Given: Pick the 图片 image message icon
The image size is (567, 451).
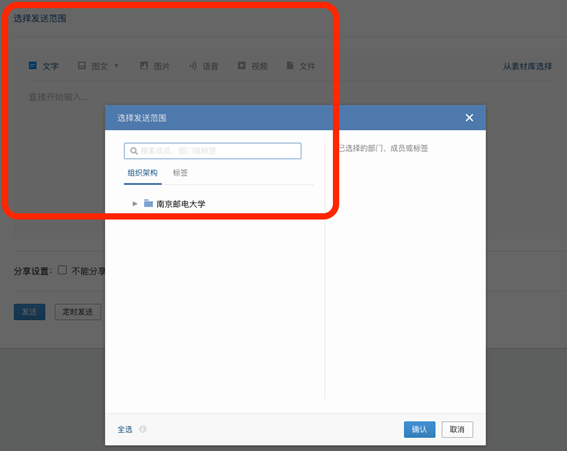Looking at the screenshot, I should (144, 65).
